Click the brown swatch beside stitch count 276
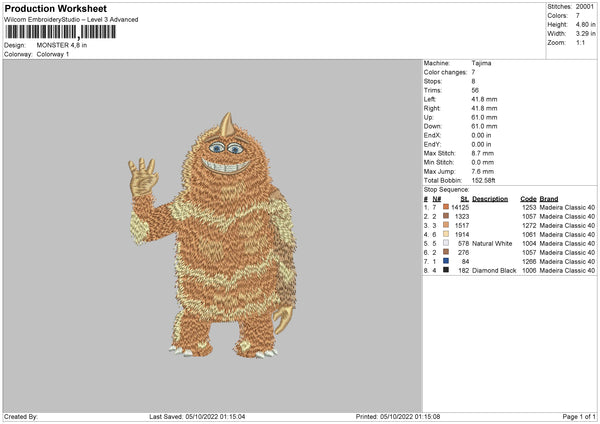Viewport: 600px width, 424px height. click(446, 252)
